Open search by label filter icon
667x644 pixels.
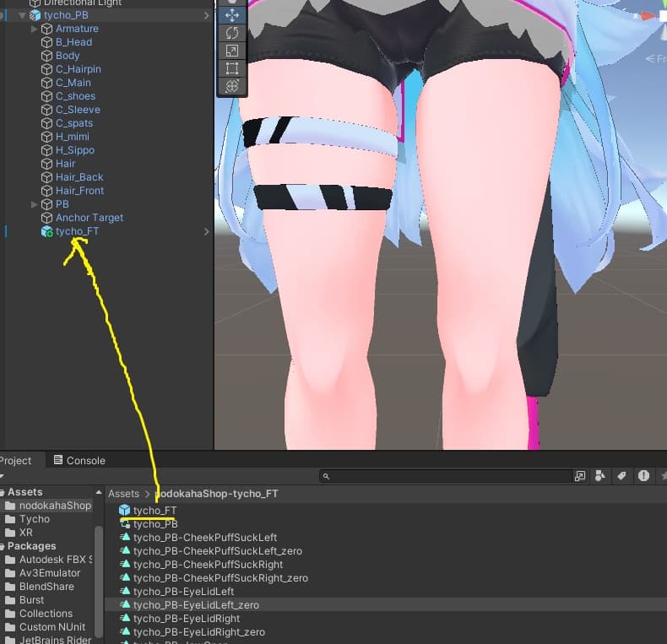point(621,476)
